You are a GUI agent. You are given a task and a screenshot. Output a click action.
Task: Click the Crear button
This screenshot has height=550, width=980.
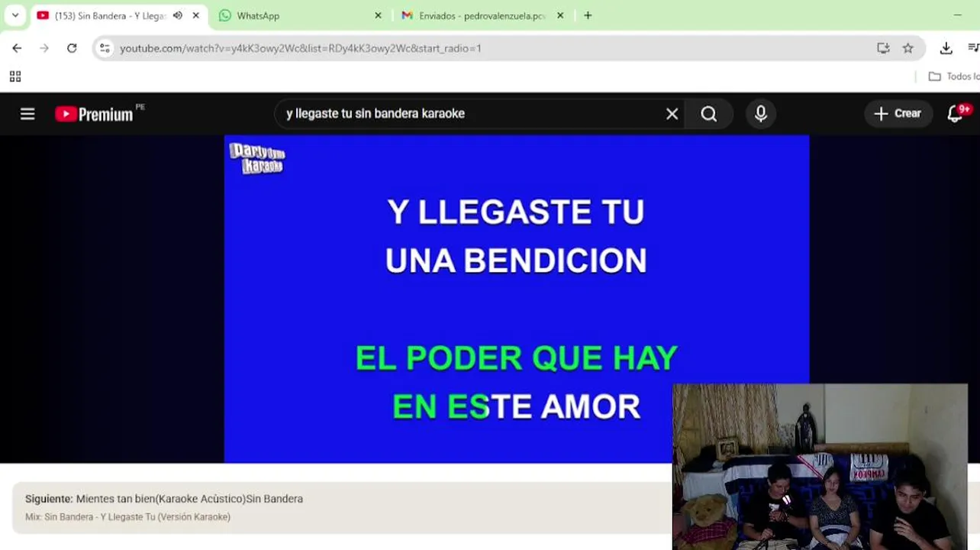(x=898, y=114)
